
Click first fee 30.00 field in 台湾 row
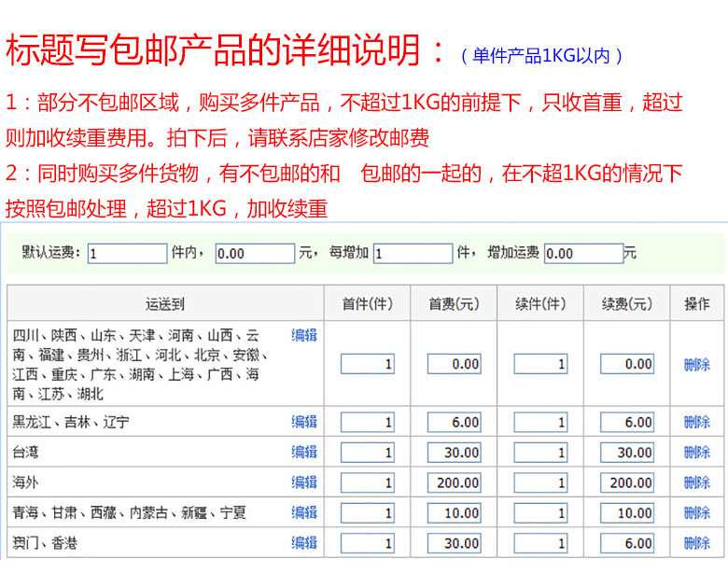(455, 453)
